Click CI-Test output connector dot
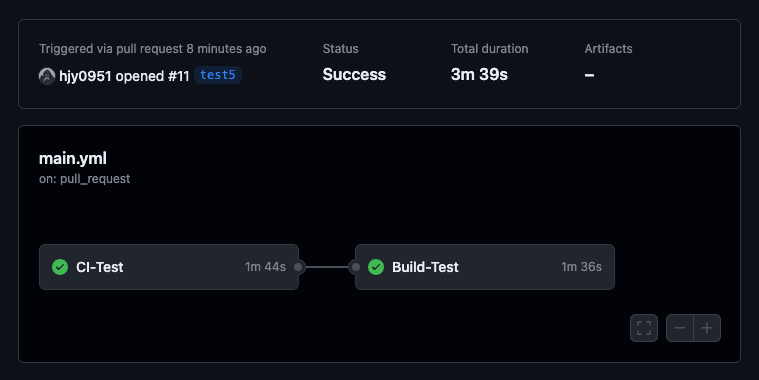This screenshot has height=380, width=759. point(298,267)
